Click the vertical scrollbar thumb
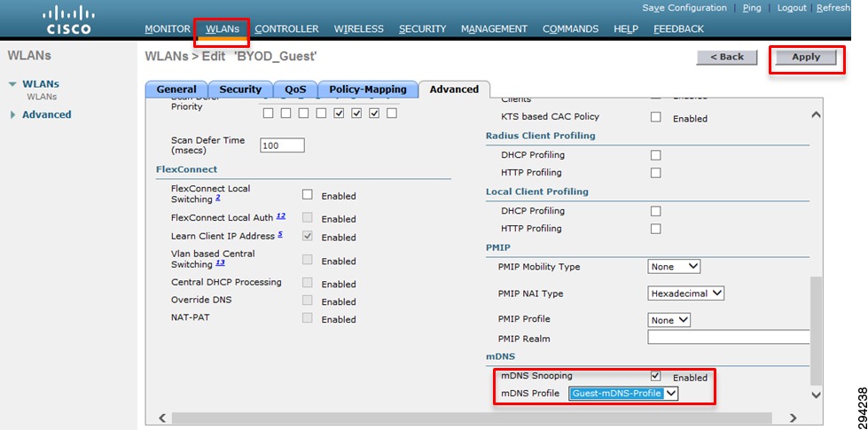868x430 pixels. point(816,331)
